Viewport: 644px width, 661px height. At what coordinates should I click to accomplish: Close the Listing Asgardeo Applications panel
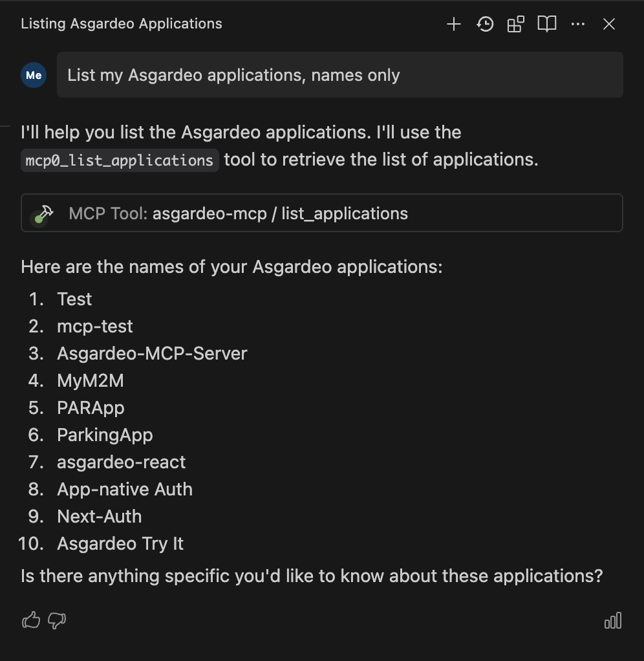(609, 24)
